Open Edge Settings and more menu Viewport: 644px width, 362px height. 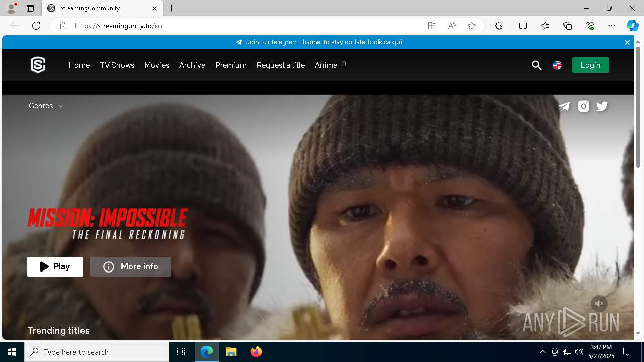pyautogui.click(x=612, y=26)
